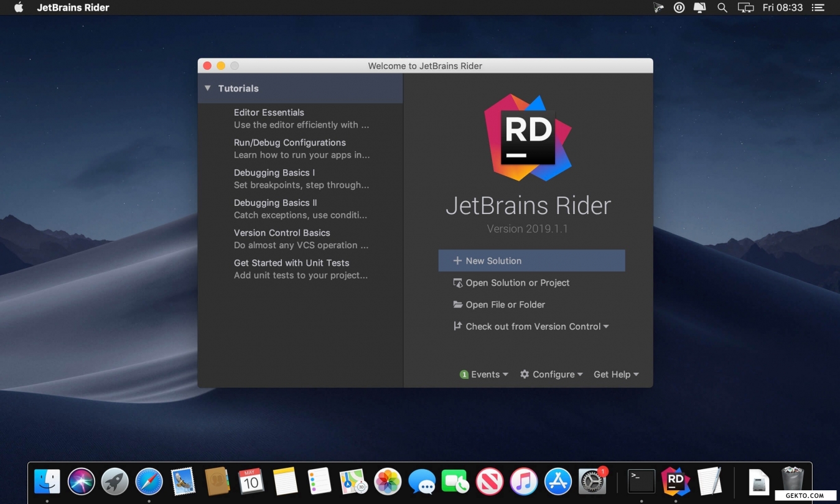Click the CleanMyMac monitor menu bar icon
This screenshot has width=840, height=504.
(699, 7)
